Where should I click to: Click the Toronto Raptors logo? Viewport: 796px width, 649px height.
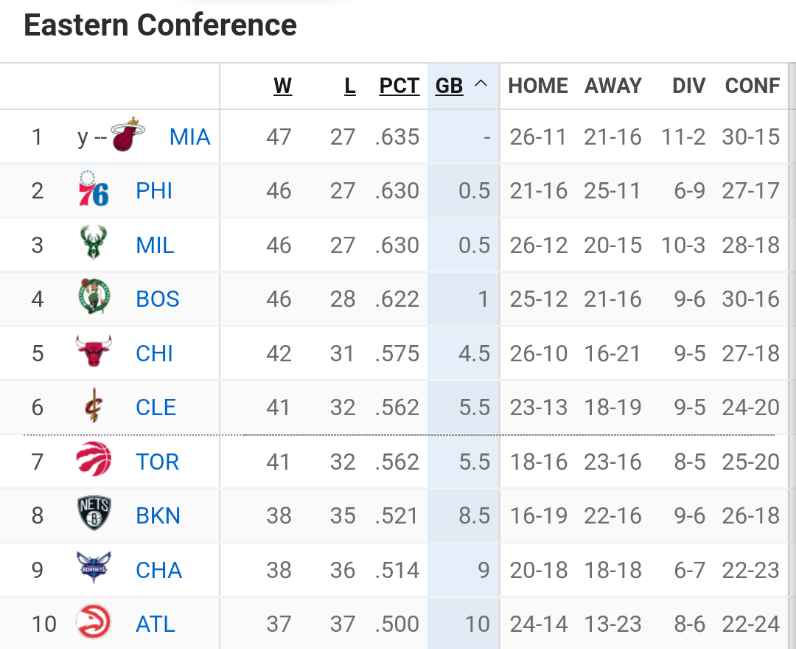point(93,461)
